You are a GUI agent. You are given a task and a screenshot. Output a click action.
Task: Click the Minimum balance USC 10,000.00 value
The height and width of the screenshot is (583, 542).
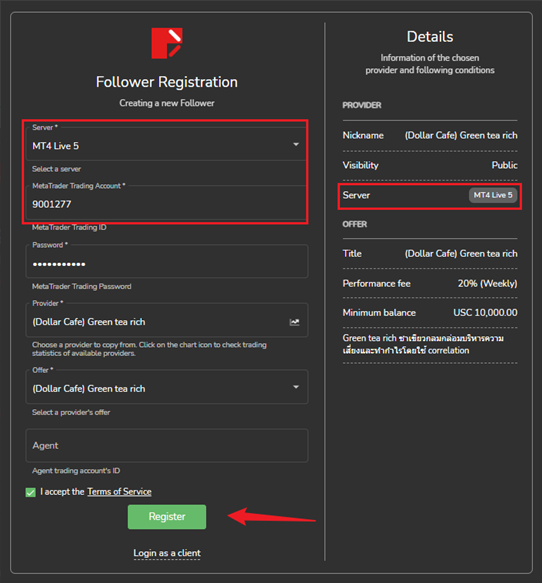click(485, 313)
